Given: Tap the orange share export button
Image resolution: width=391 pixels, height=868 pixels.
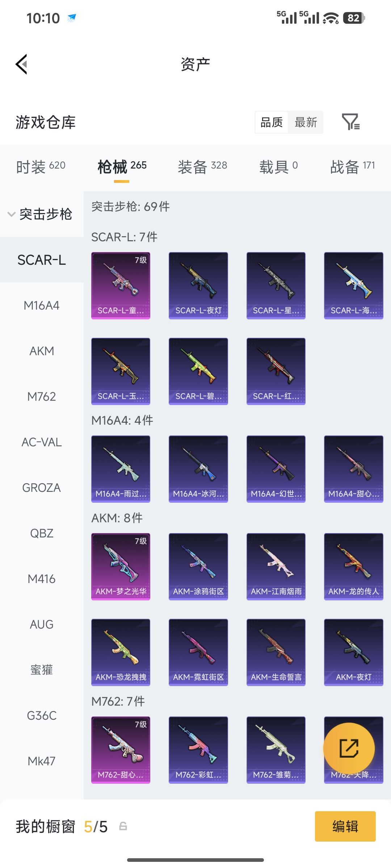Looking at the screenshot, I should [349, 748].
